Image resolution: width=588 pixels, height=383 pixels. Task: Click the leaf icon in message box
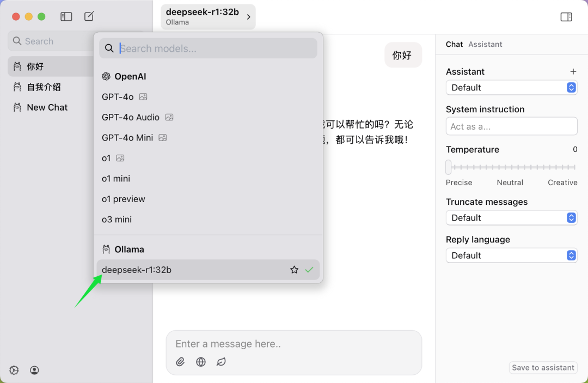pyautogui.click(x=221, y=362)
